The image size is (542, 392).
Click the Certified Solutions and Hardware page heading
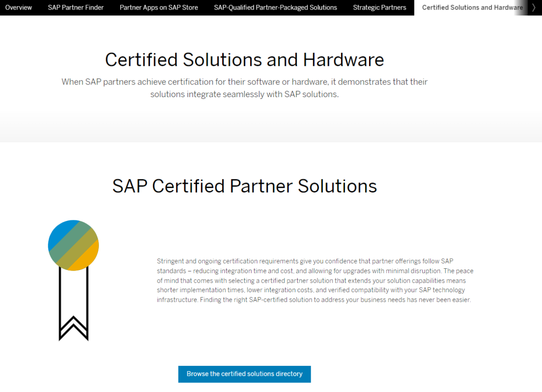coord(244,59)
